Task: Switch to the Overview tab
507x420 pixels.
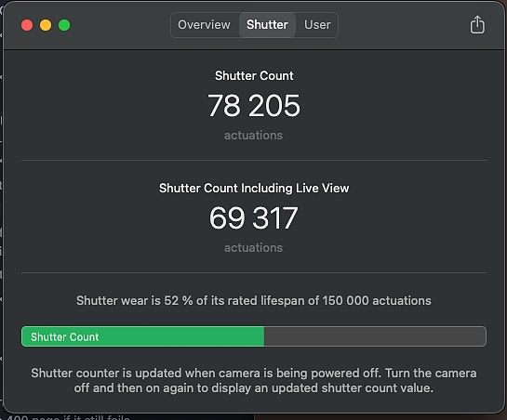Action: (204, 25)
